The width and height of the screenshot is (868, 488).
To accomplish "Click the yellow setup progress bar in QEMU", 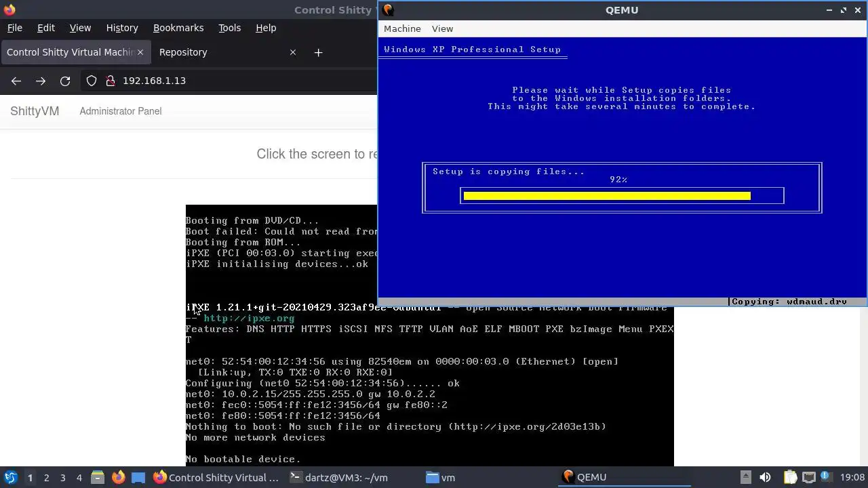I will tap(607, 196).
